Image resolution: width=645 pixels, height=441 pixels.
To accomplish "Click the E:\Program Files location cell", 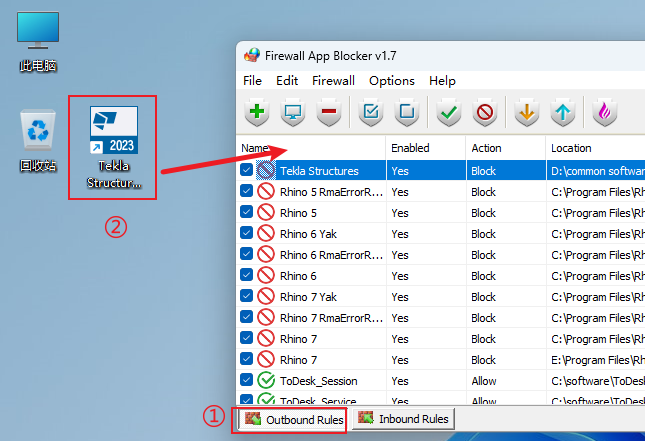I will click(598, 360).
